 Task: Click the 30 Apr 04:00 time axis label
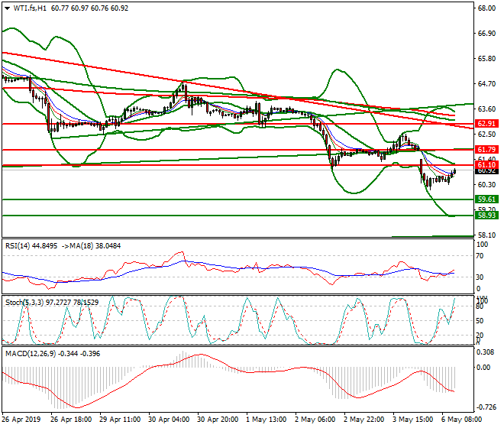169,420
